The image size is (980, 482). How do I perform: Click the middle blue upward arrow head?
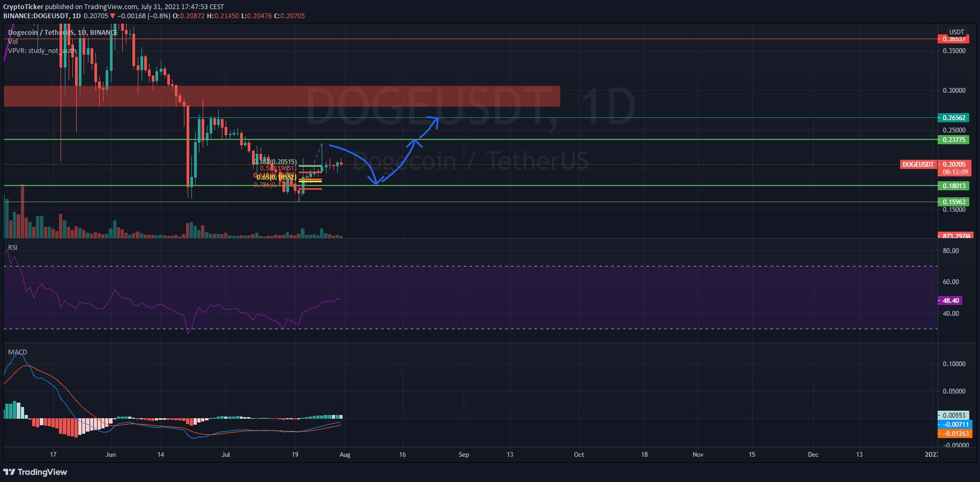point(414,143)
